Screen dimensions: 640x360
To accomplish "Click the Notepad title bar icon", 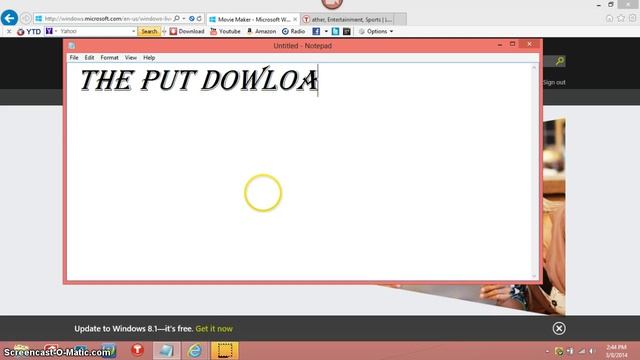I will [72, 46].
